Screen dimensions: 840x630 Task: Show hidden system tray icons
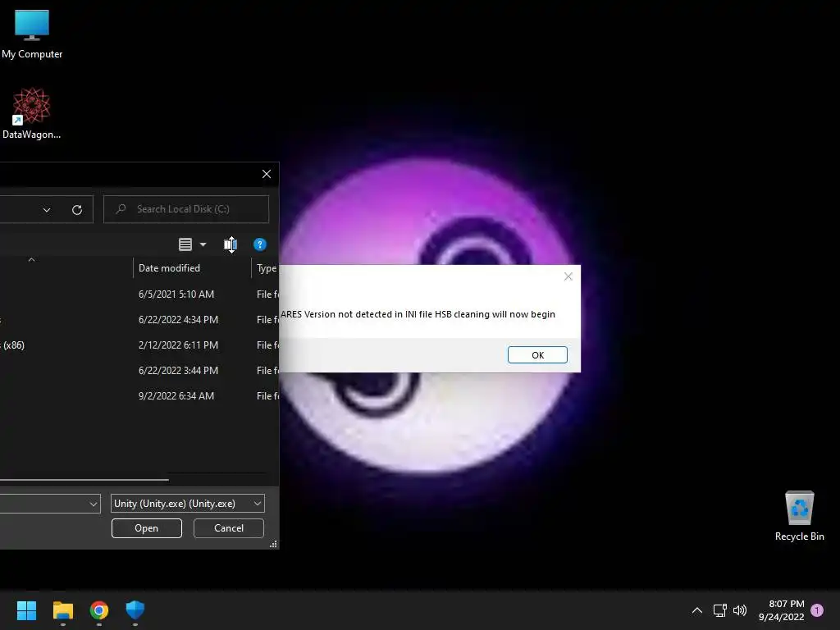click(x=697, y=610)
